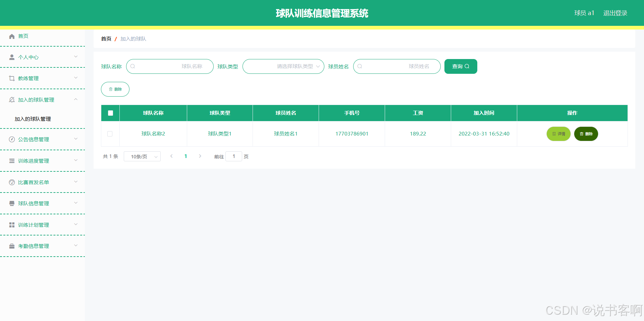Click the list icon for 训练进度管理
Image resolution: width=644 pixels, height=321 pixels.
pos(12,161)
